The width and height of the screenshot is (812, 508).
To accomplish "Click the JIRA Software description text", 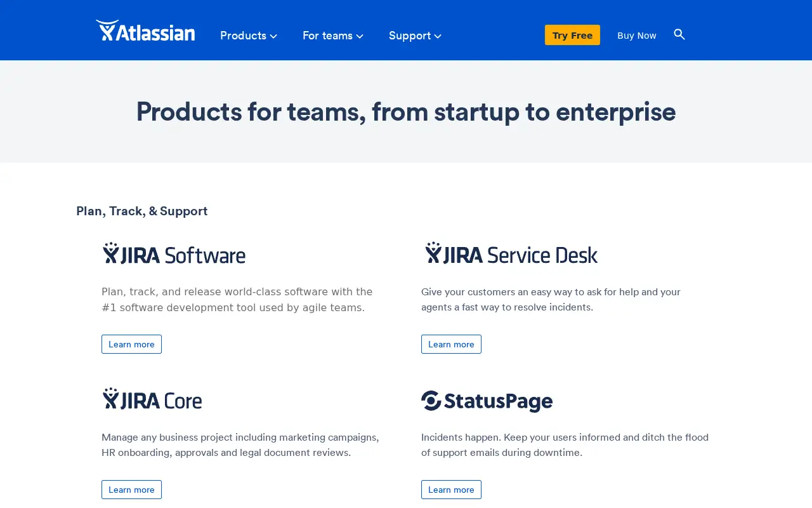I will pyautogui.click(x=237, y=300).
